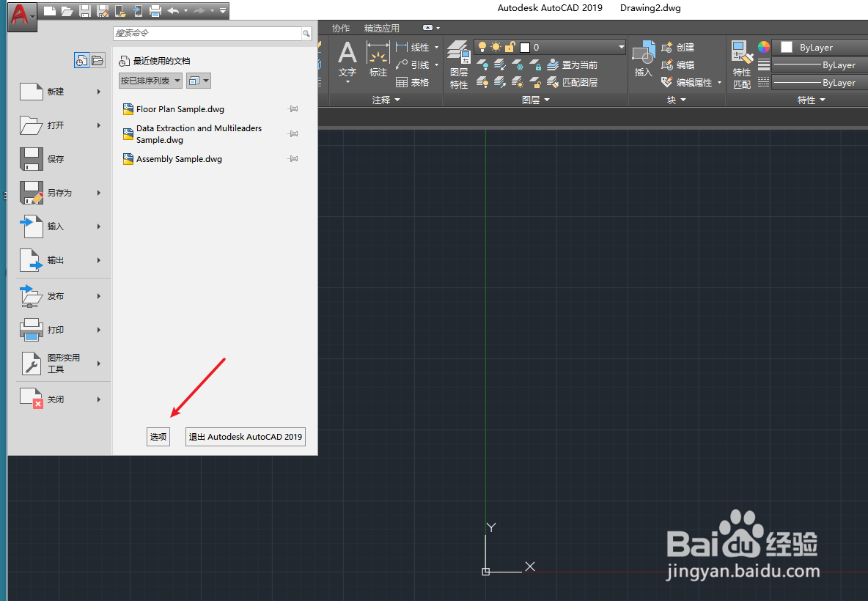The image size is (868, 601).
Task: Open the icon size display dropdown
Action: (199, 81)
